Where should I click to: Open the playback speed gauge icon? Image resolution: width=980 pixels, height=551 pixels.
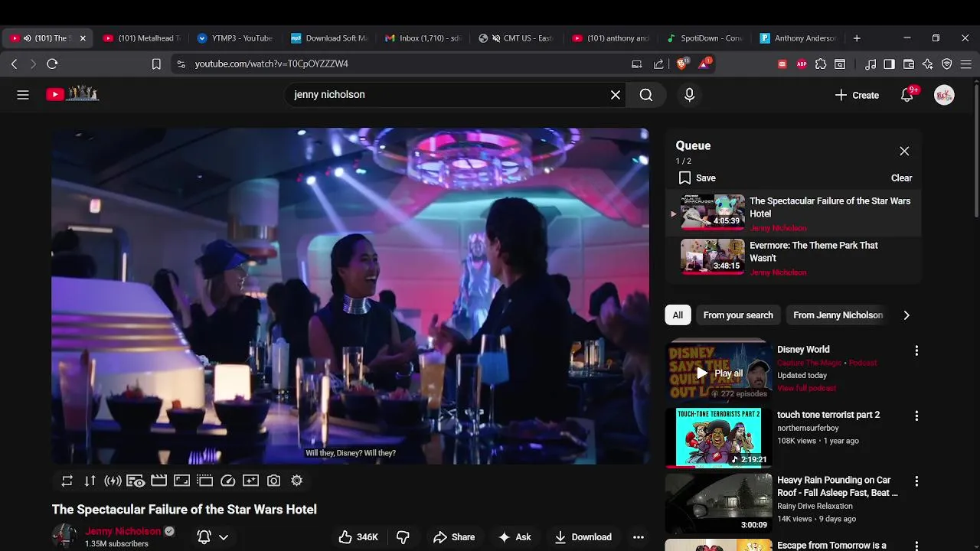227,481
